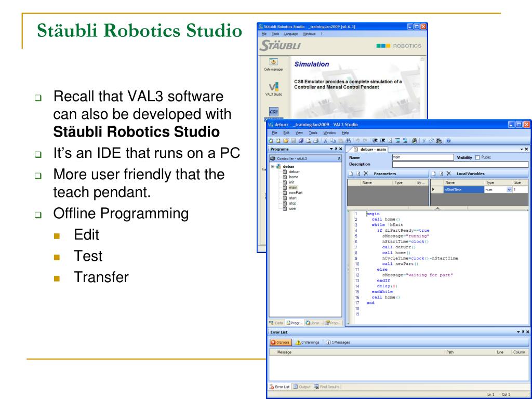Open the Edit menu in VAL3 Studio

click(x=286, y=133)
